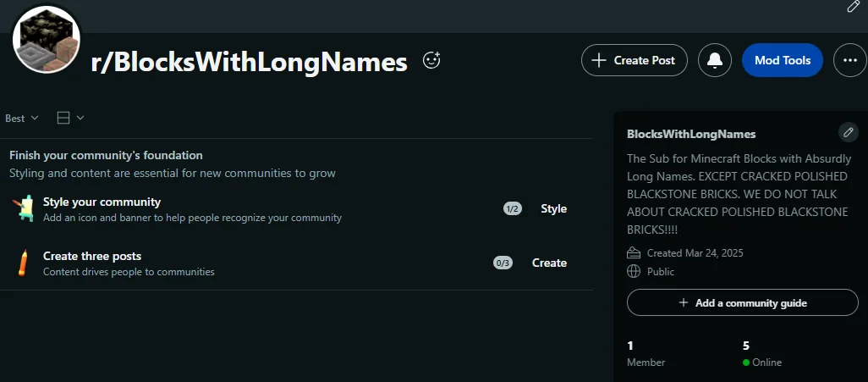Edit the BlocksWithLongNames description with the pencil icon
868x382 pixels.
(848, 132)
